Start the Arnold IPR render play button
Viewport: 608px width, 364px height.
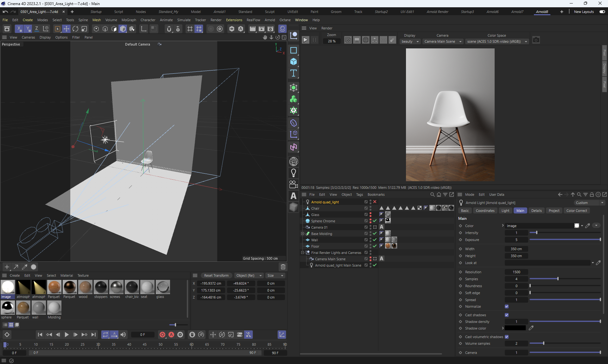coord(305,40)
